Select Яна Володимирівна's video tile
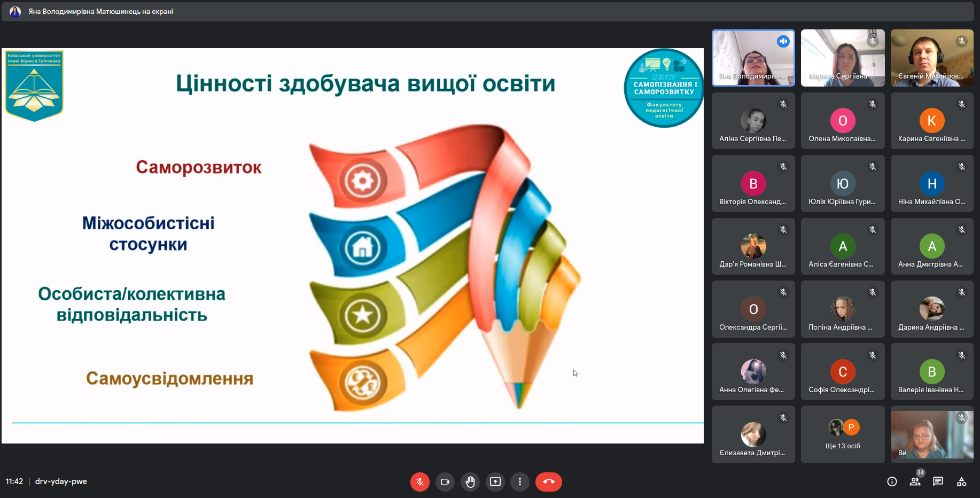This screenshot has width=980, height=498. 753,58
